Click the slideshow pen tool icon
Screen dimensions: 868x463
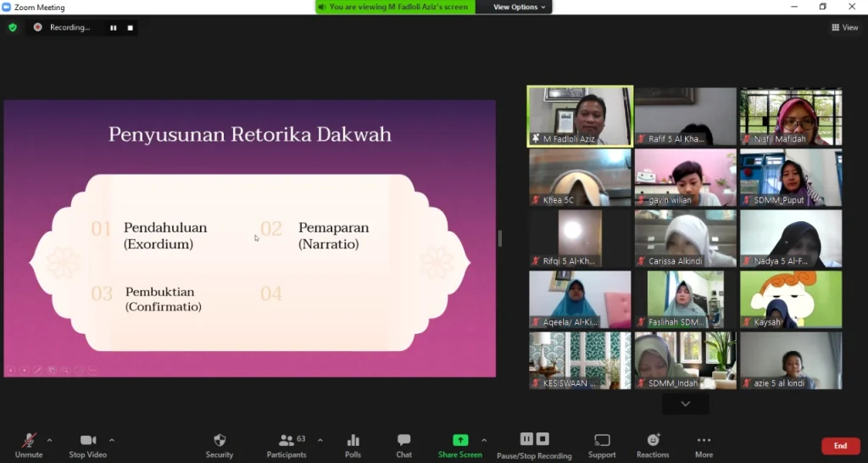pos(37,370)
